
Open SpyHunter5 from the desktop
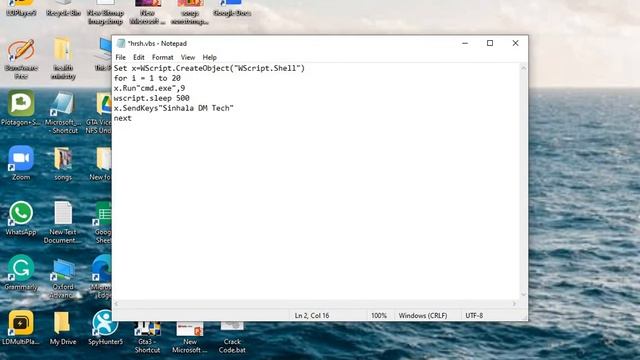[x=105, y=323]
